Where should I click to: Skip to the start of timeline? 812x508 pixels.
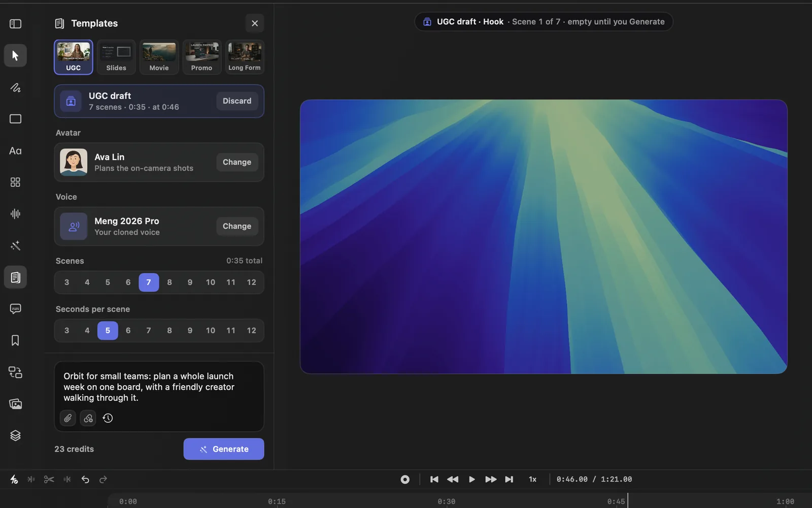(434, 479)
